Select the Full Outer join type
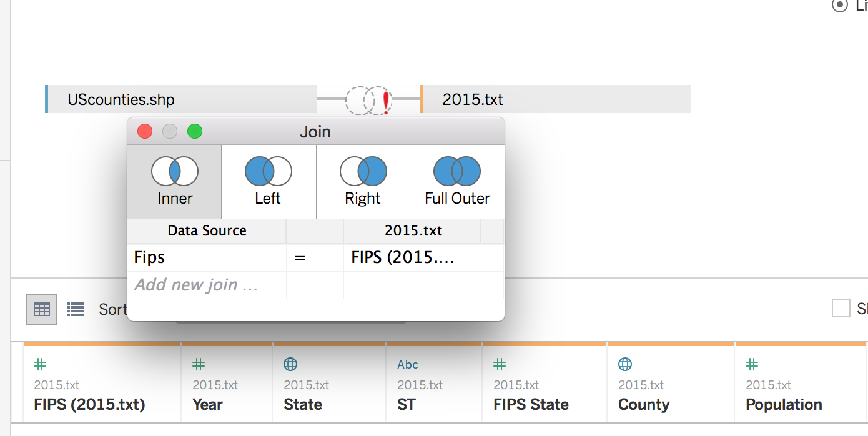 [x=457, y=181]
